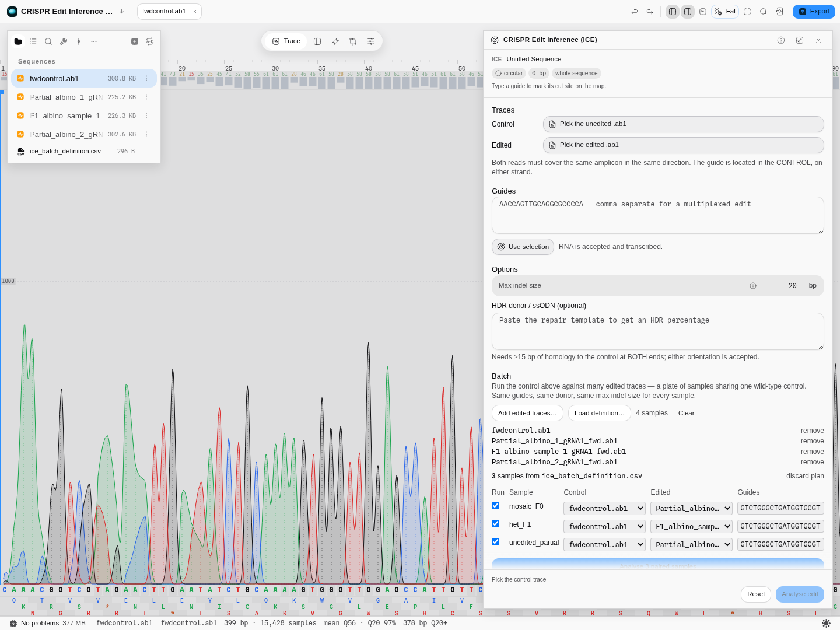840x630 pixels.
Task: Click the undo arrow in top bar
Action: pyautogui.click(x=635, y=12)
